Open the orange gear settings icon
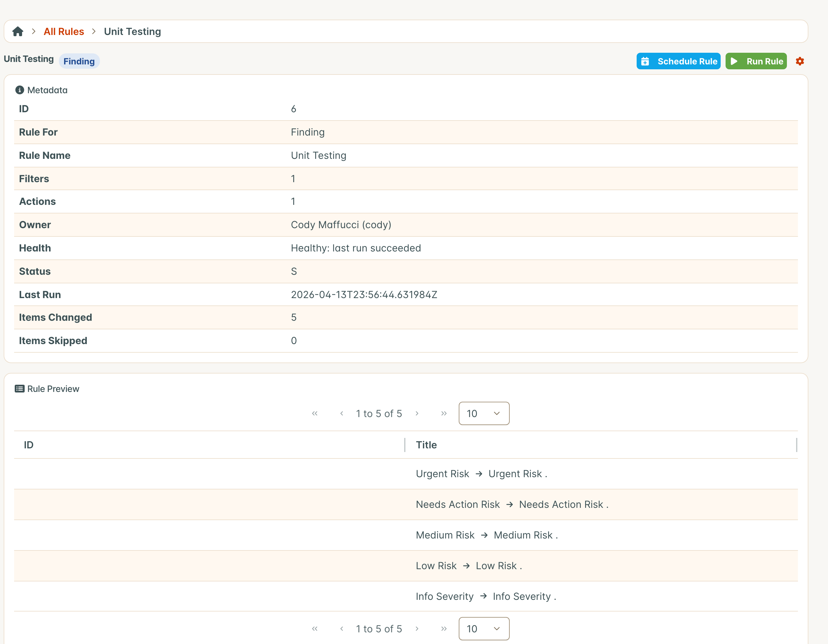Viewport: 828px width, 644px height. 800,61
